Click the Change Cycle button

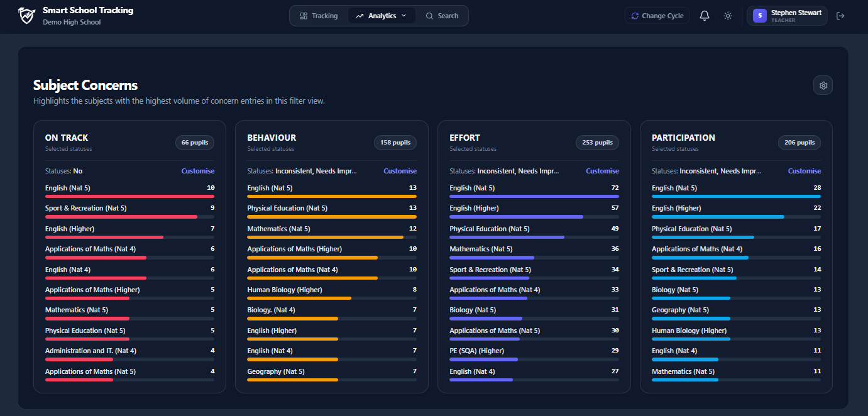point(657,16)
